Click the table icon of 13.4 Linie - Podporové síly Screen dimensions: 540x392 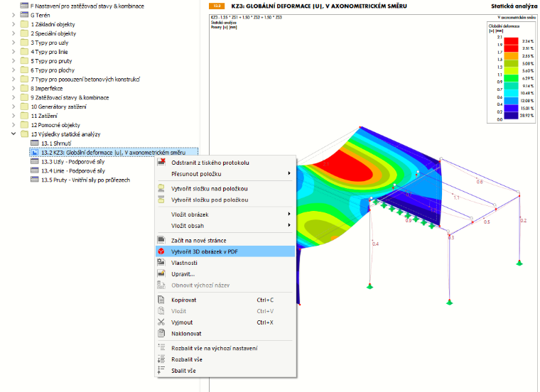(x=34, y=170)
